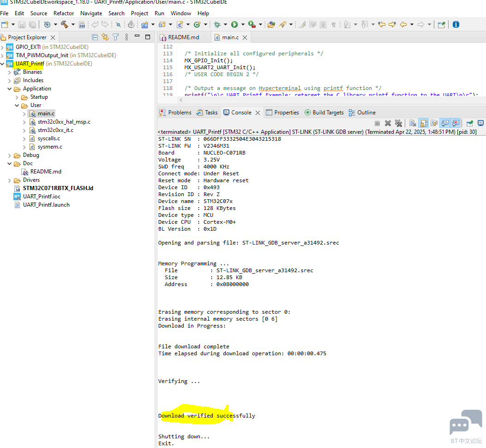The image size is (486, 448).
Task: Click the Skip All Breakpoints icon
Action: point(119,25)
